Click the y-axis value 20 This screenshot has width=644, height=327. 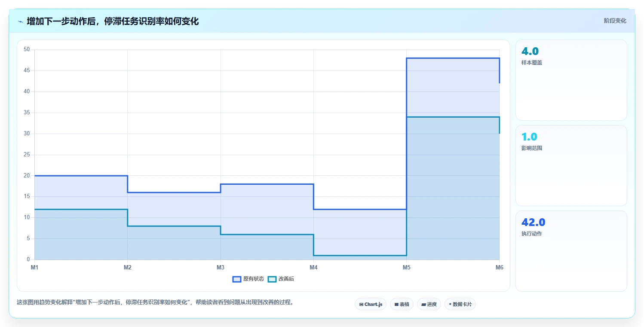tap(27, 176)
